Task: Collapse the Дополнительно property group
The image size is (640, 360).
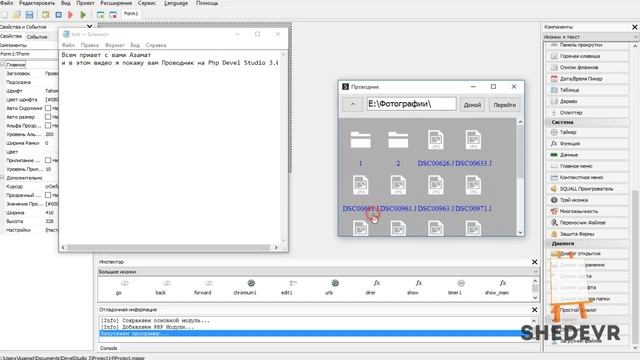Action: click(2, 178)
